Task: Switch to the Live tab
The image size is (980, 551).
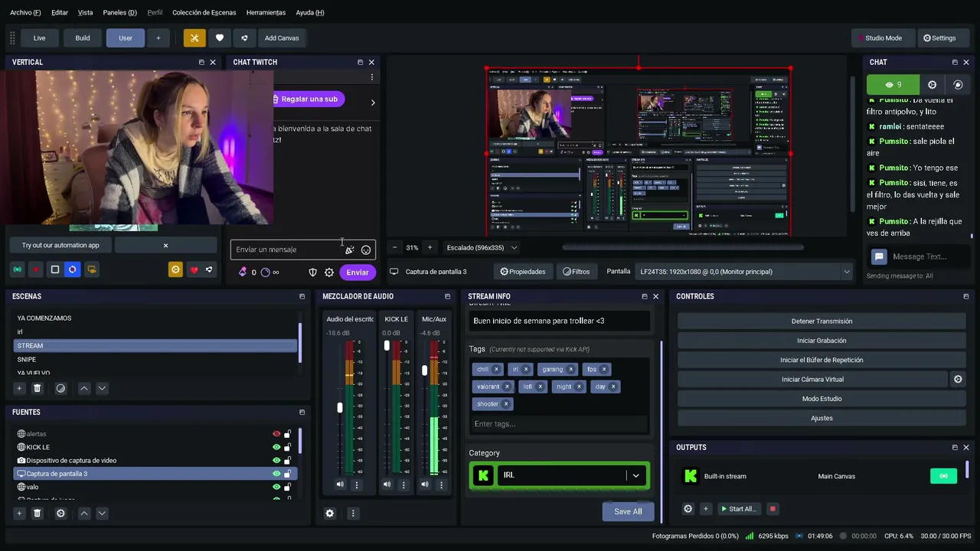Action: pos(40,37)
